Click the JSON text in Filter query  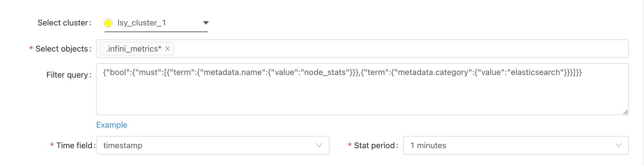341,72
